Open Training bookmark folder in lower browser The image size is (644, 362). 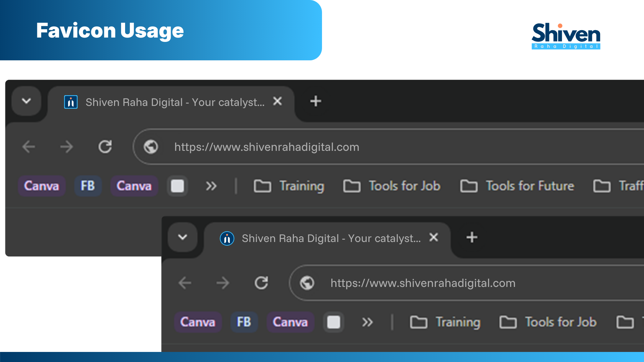coord(445,322)
